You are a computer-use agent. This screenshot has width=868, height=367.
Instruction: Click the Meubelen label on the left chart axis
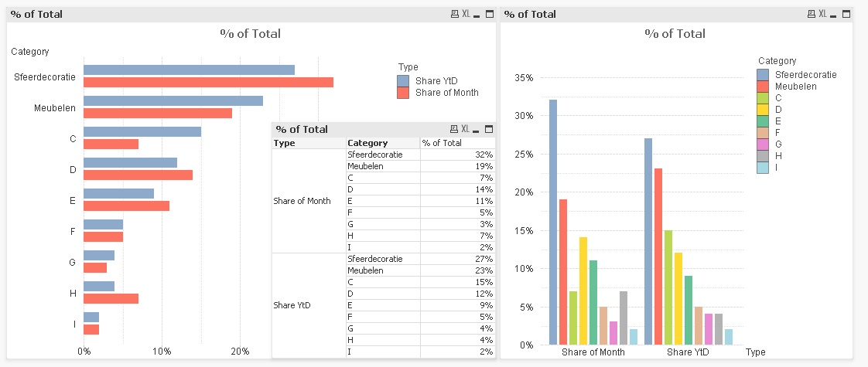coord(54,108)
